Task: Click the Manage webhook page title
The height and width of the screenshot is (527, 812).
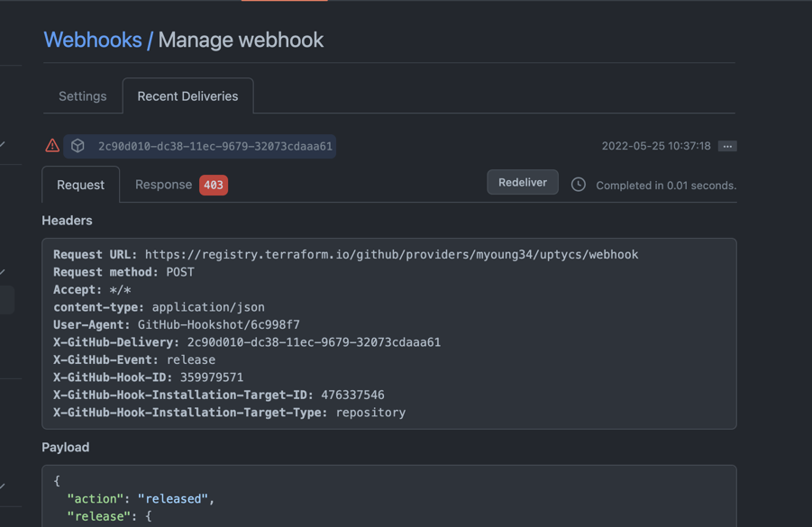Action: [x=241, y=40]
